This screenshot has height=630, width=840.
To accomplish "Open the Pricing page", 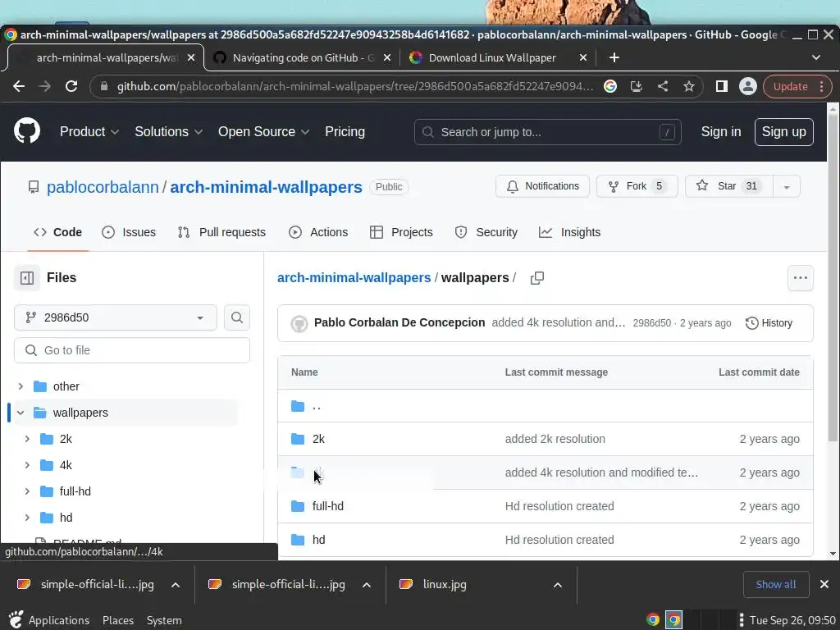I will pyautogui.click(x=345, y=131).
